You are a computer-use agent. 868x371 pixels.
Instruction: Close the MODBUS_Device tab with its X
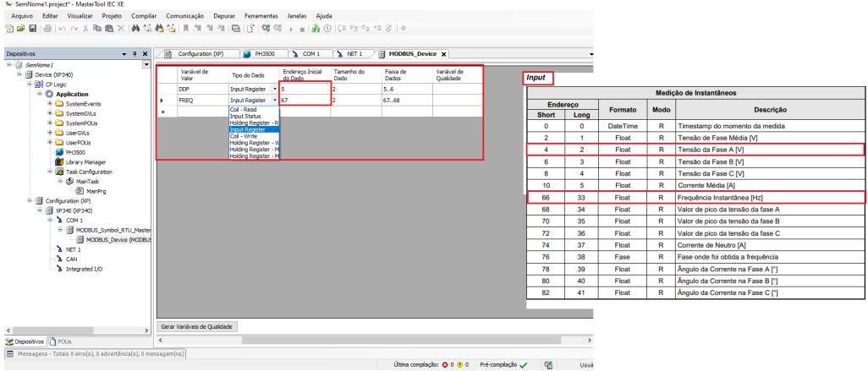[x=444, y=54]
